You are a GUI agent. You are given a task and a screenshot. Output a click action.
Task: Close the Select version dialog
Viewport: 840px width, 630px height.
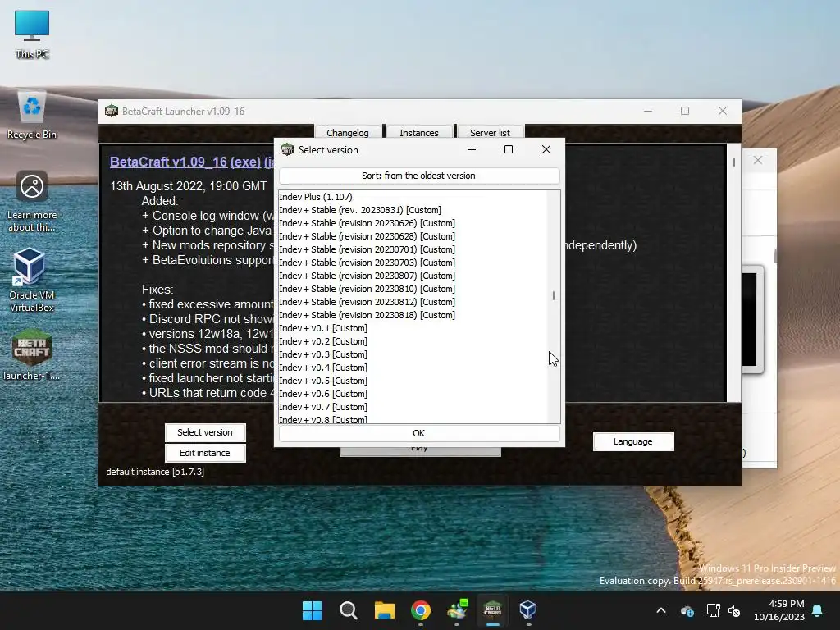click(x=546, y=149)
